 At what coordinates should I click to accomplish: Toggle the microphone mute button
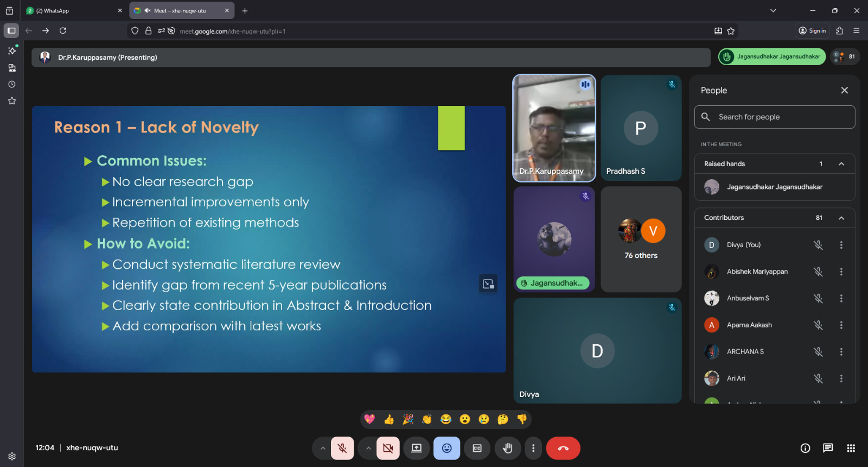coord(342,449)
